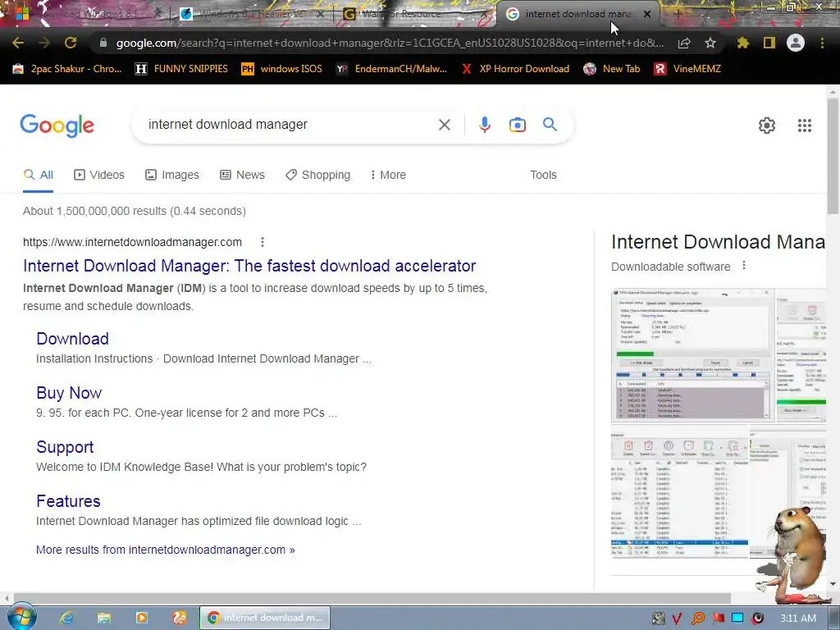Search by image using the camera icon
840x630 pixels.
pos(517,125)
